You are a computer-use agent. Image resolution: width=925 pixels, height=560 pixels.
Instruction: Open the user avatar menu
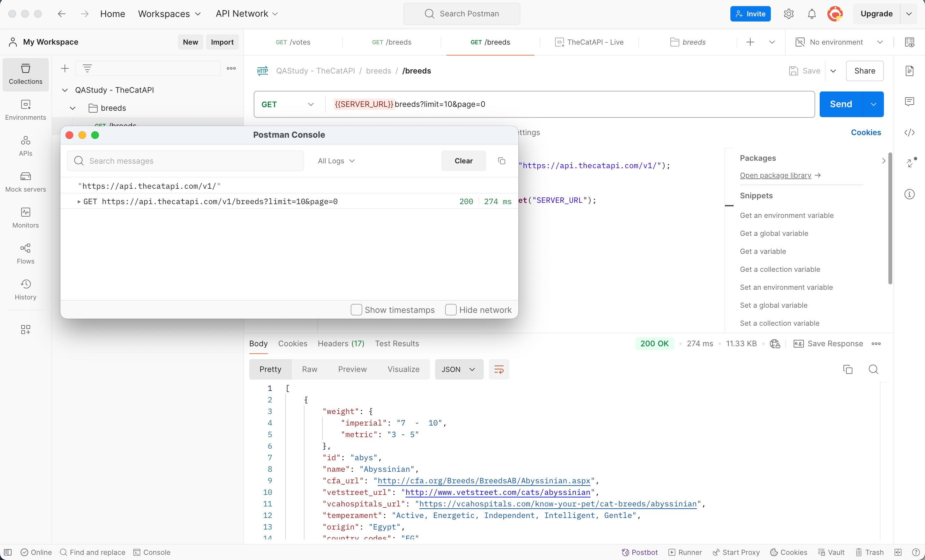point(835,14)
